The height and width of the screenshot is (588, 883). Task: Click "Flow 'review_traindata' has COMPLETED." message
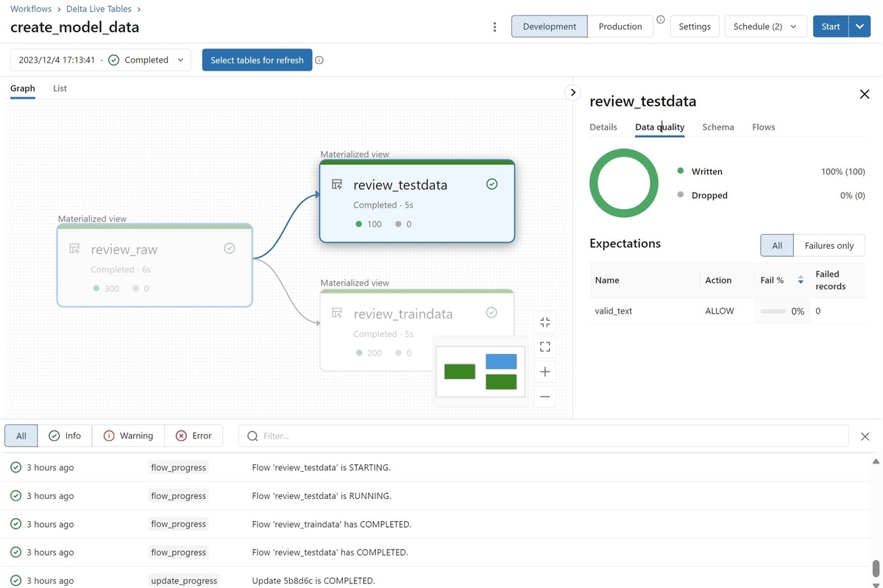pyautogui.click(x=331, y=524)
